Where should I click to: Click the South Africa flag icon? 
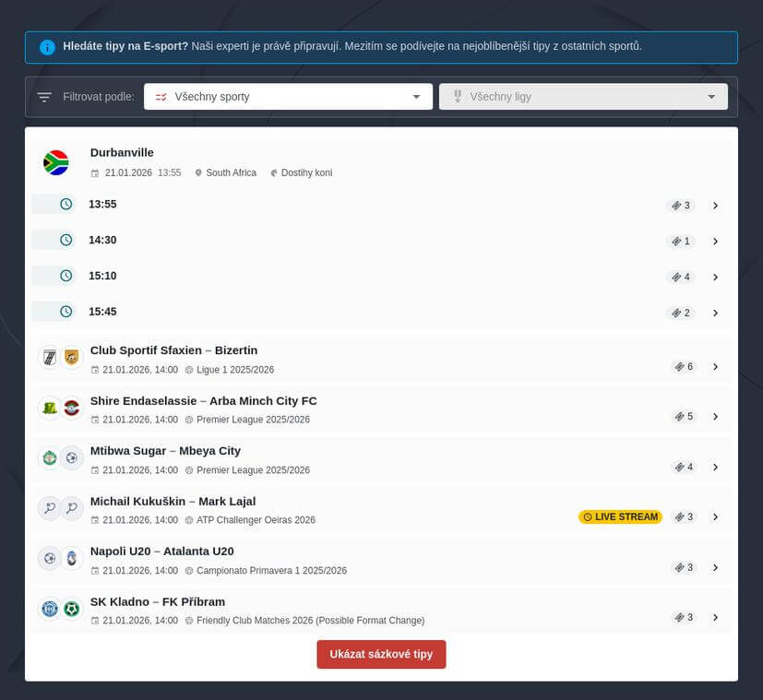pyautogui.click(x=56, y=163)
